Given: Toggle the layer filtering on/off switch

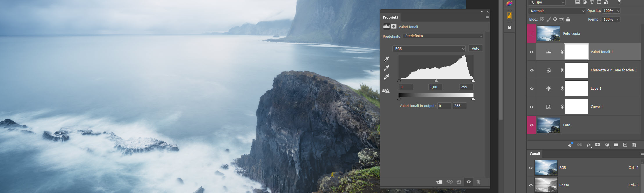Looking at the screenshot, I should click(619, 2).
